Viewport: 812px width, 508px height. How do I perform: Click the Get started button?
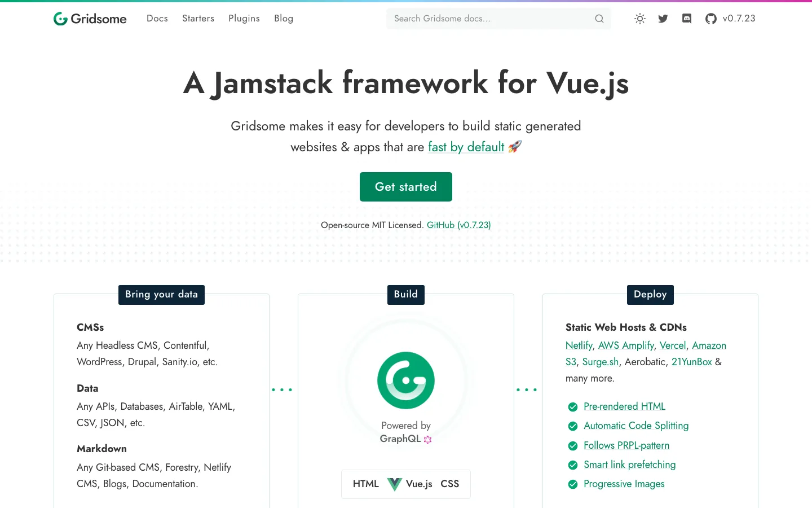click(x=406, y=187)
